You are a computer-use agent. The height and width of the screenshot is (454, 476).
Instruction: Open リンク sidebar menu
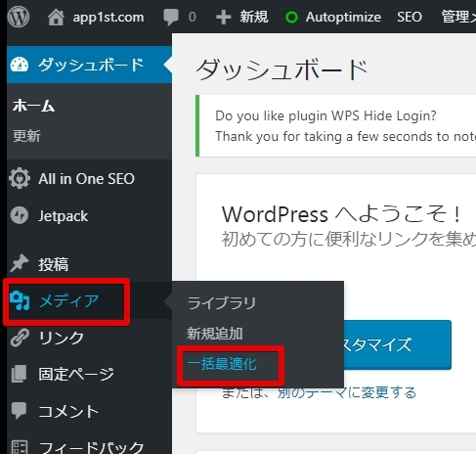coord(61,338)
